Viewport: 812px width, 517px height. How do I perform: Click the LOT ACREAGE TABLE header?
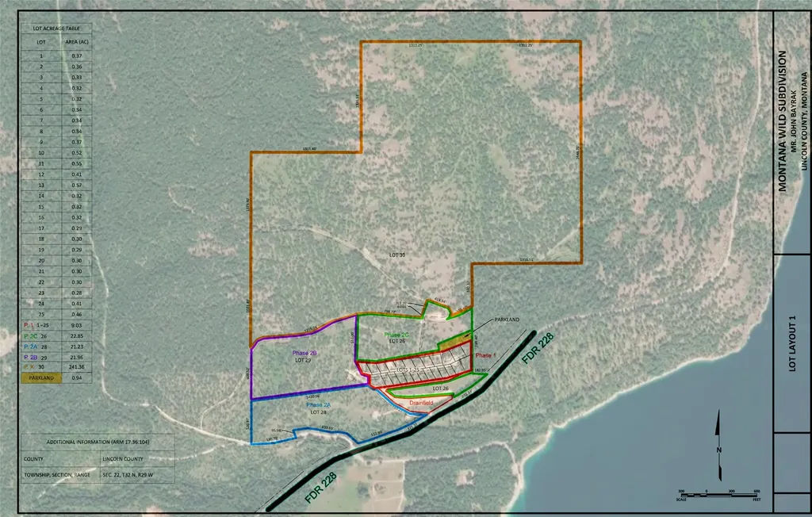point(56,29)
